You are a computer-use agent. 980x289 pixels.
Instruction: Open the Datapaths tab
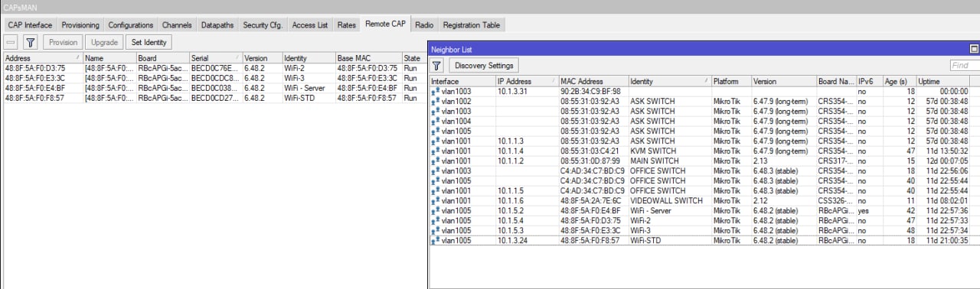click(x=217, y=25)
